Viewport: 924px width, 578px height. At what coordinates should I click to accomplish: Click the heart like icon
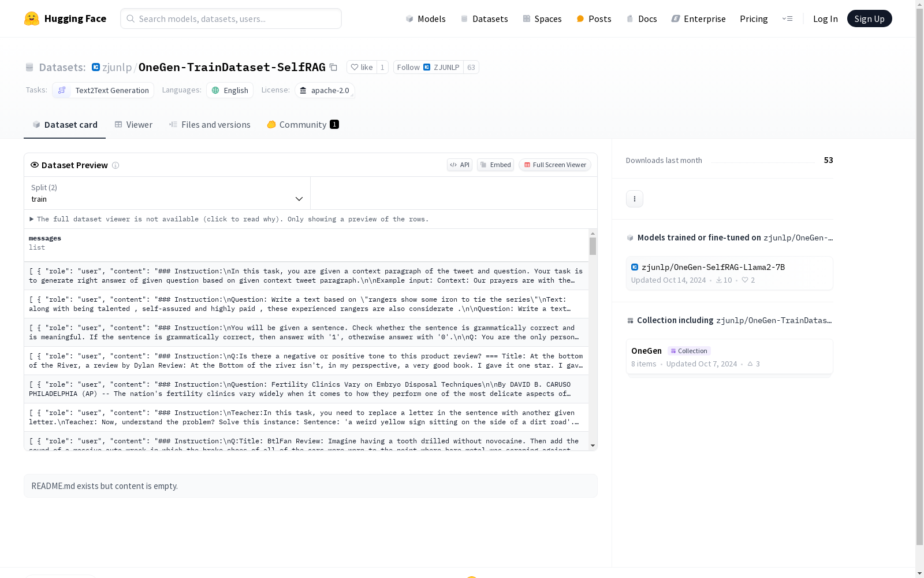355,67
